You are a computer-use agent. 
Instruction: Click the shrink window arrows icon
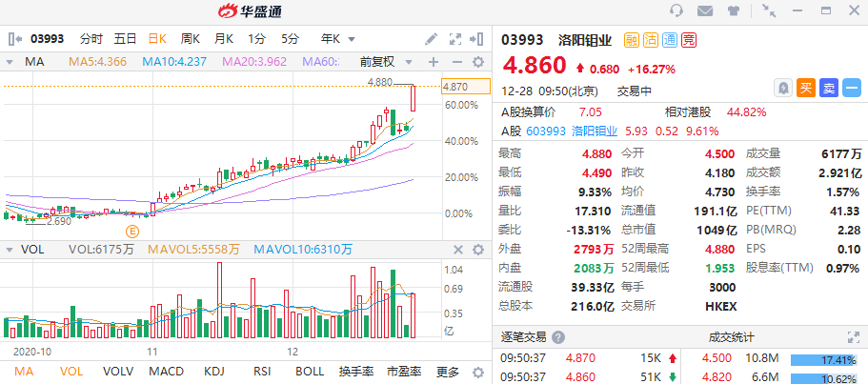coord(768,10)
